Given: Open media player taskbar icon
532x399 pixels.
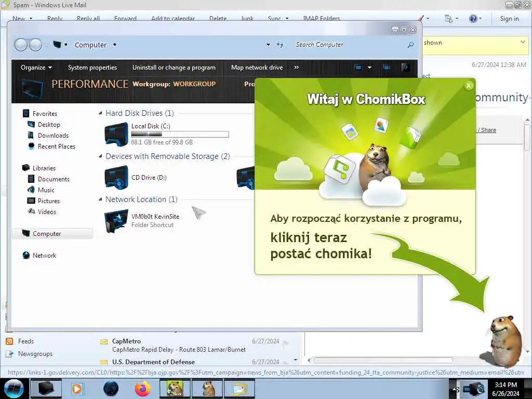Looking at the screenshot, I should tap(77, 389).
